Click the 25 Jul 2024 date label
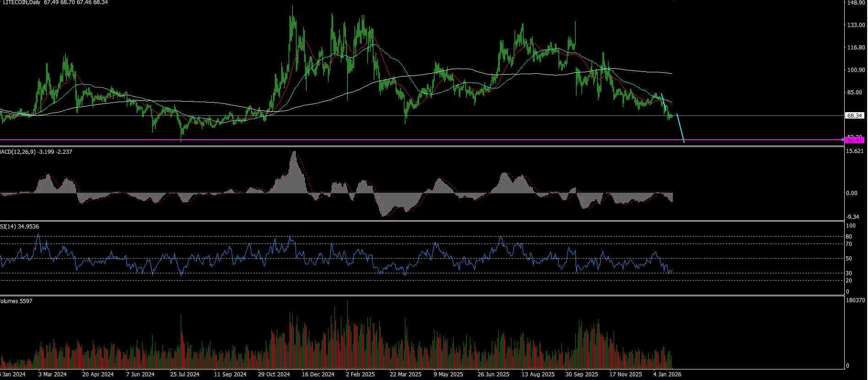Viewport: 868px width, 380px height. (x=185, y=375)
